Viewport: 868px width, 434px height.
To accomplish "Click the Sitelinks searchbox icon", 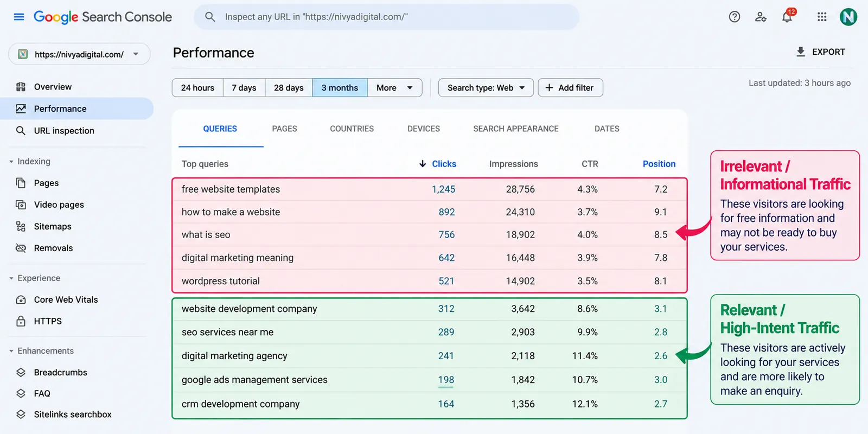I will click(21, 414).
